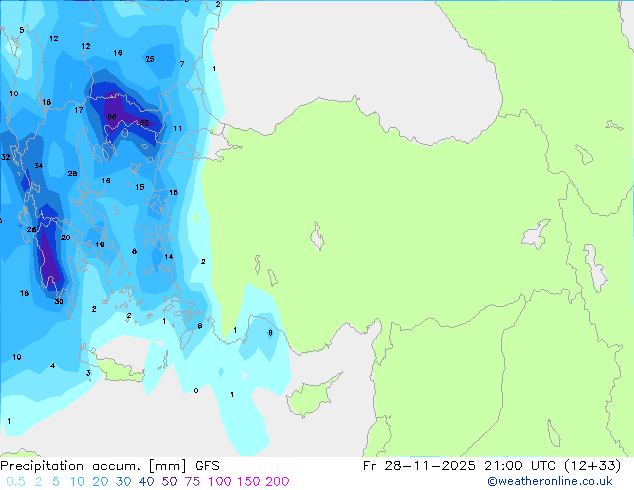Select the 40 value in the color legend
634x490 pixels.
tap(146, 482)
